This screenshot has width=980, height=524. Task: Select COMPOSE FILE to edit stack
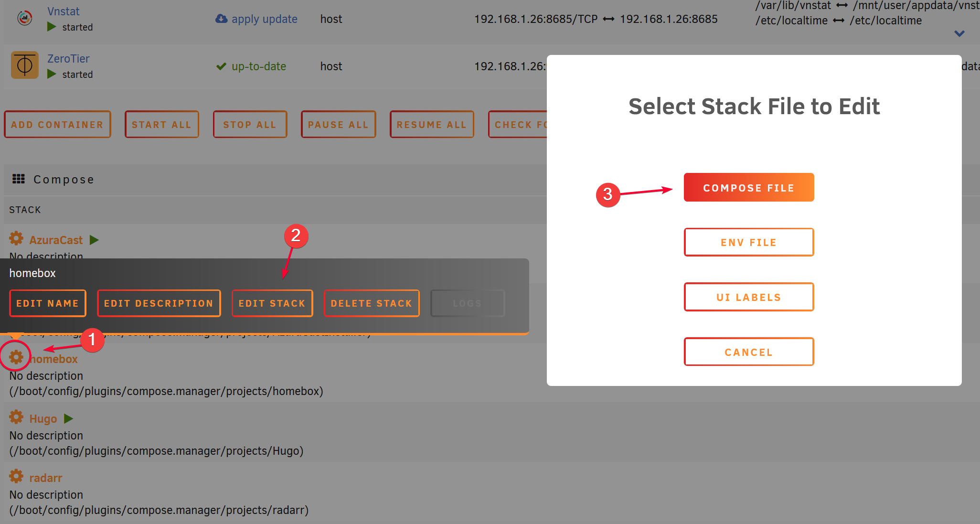(748, 187)
